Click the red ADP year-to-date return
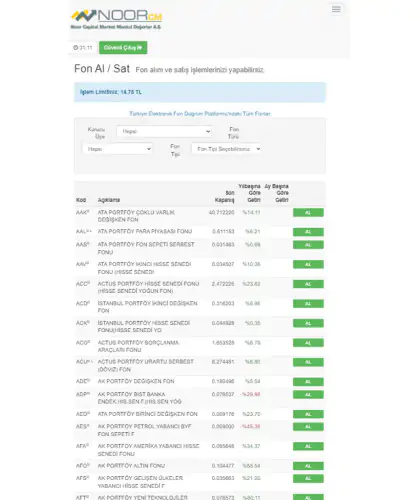The image size is (420, 500). (x=250, y=394)
